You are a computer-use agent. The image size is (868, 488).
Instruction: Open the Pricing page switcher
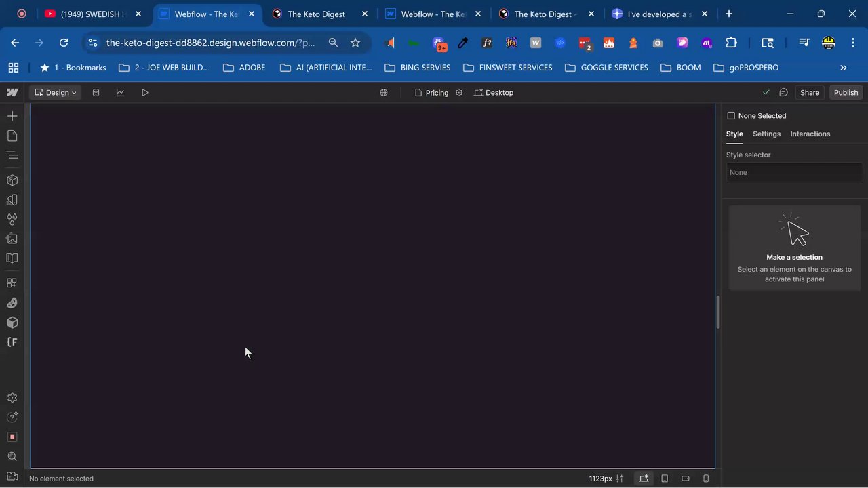[x=431, y=92]
